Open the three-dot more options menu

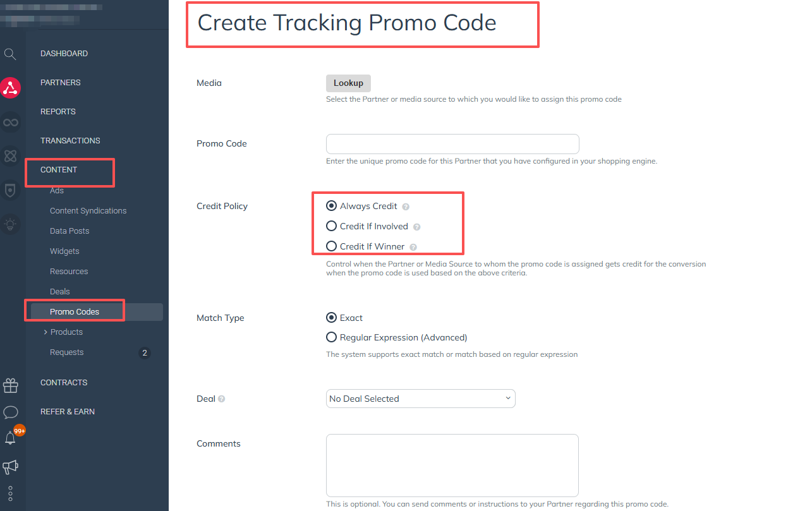[11, 493]
